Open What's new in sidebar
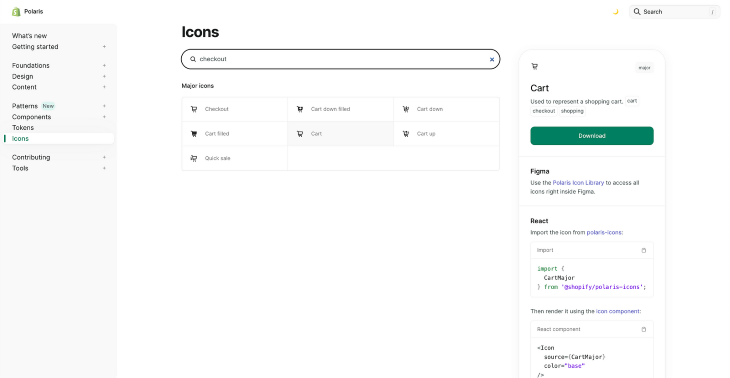The width and height of the screenshot is (730, 378). point(29,36)
